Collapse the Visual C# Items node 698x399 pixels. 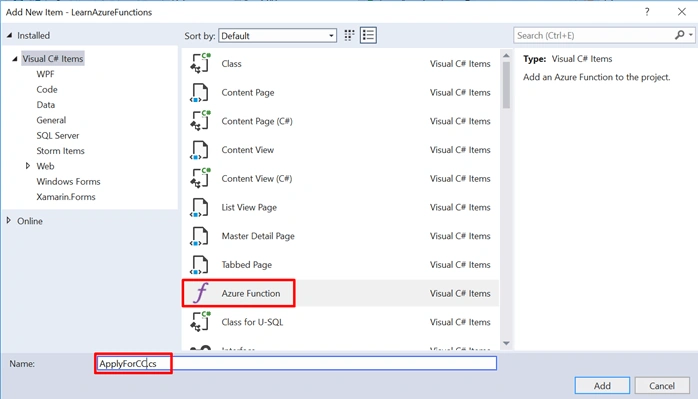(x=15, y=59)
